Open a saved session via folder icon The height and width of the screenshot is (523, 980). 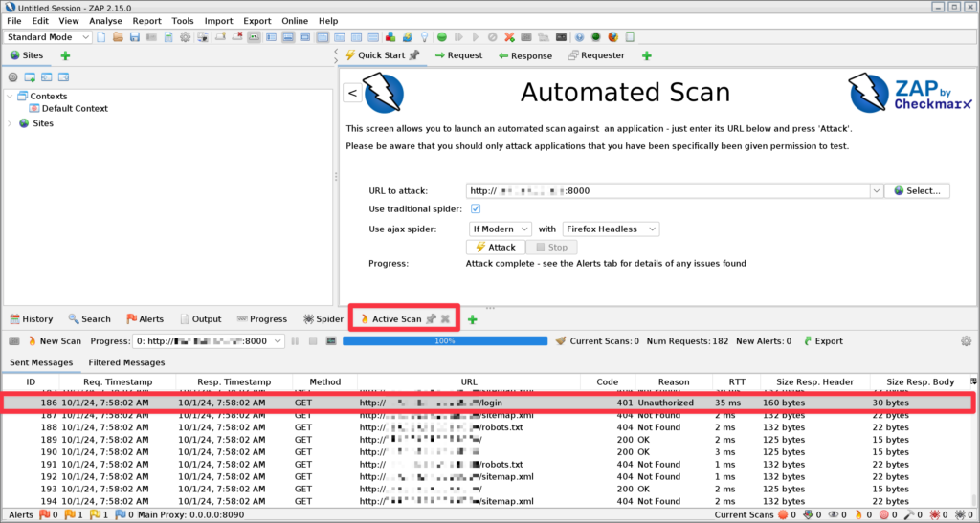(118, 37)
